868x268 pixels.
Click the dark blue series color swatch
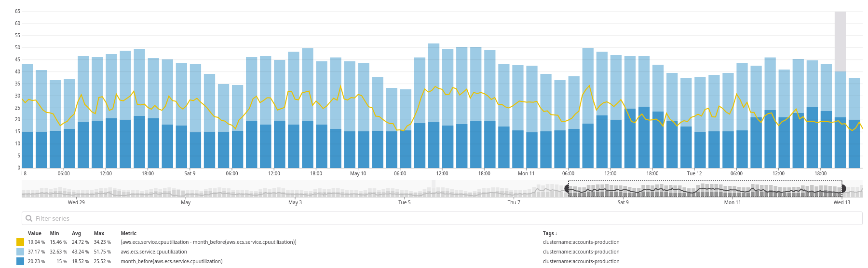(x=20, y=261)
